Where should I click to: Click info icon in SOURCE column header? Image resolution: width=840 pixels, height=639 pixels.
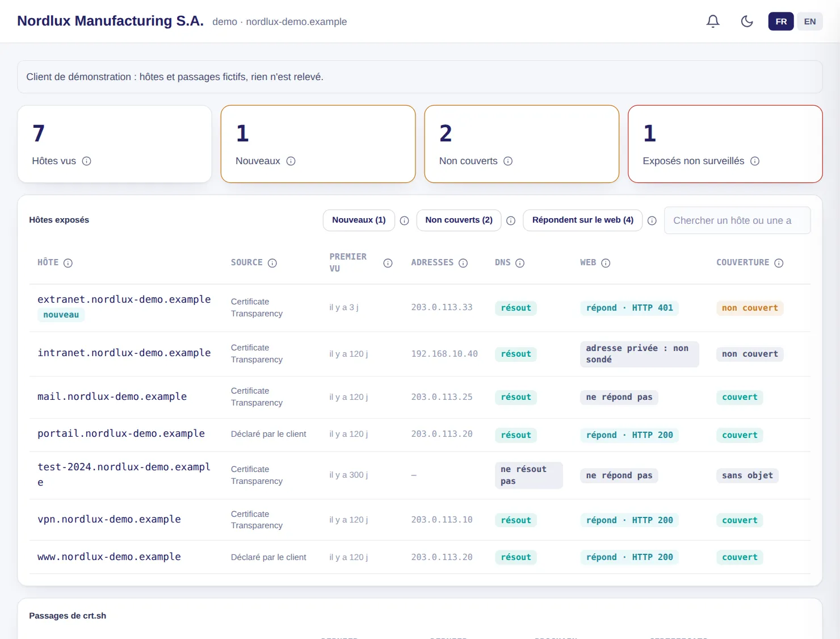point(272,263)
